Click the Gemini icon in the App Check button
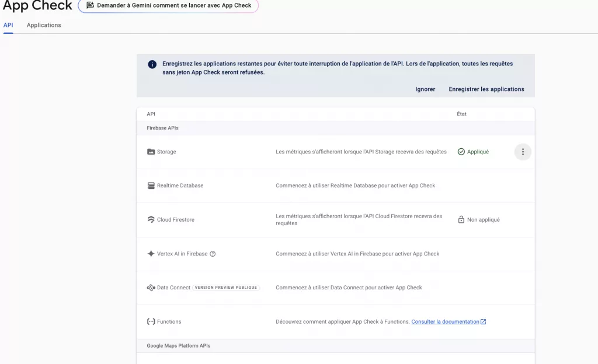Screen dimensions: 598x364 (90, 5)
